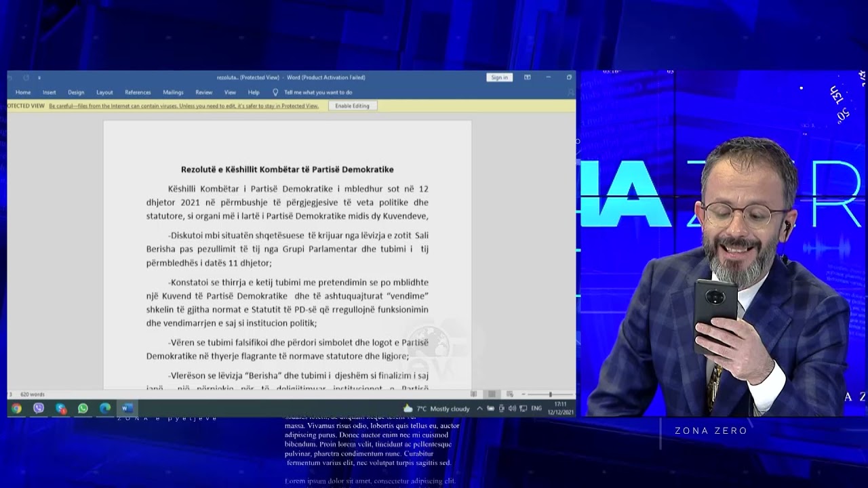The width and height of the screenshot is (868, 488).
Task: Click the Sign in button
Action: 500,77
